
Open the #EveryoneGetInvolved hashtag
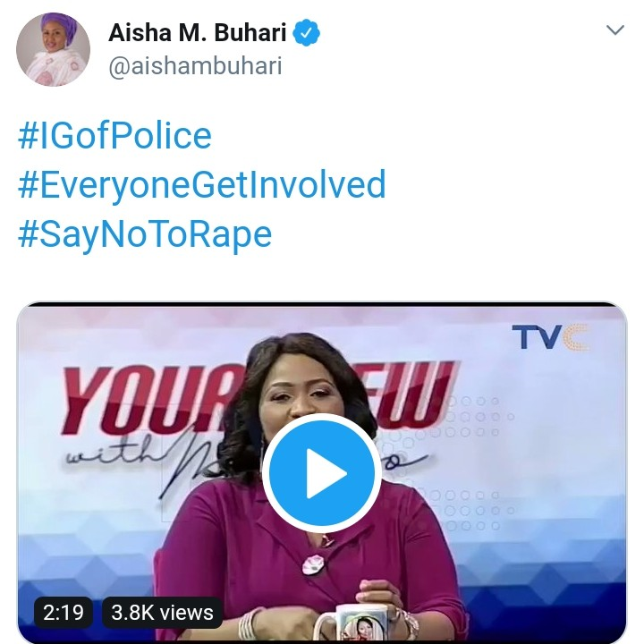click(201, 185)
